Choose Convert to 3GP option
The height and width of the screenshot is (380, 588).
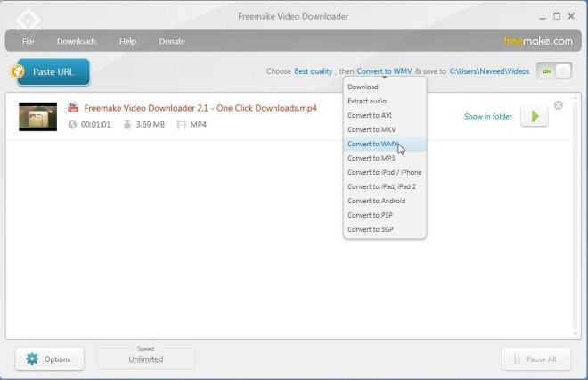coord(385,229)
